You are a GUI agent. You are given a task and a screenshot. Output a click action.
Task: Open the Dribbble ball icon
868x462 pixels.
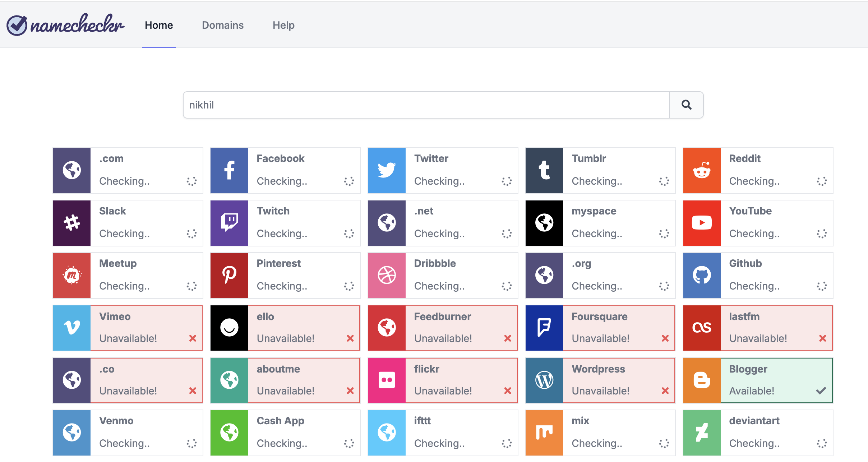click(387, 276)
